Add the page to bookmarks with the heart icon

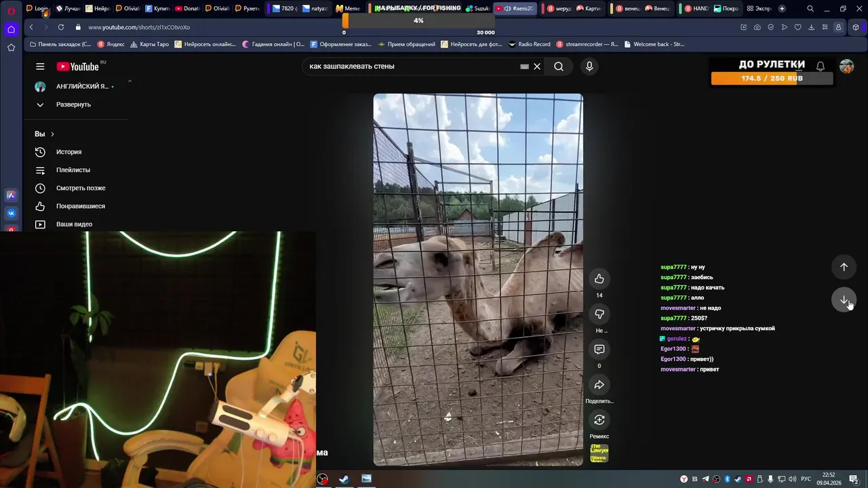797,27
